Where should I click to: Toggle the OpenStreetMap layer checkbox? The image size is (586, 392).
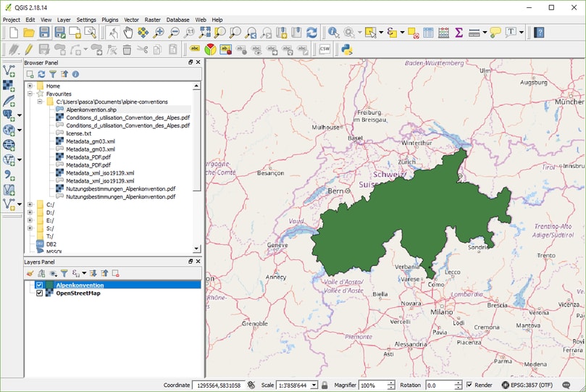39,293
